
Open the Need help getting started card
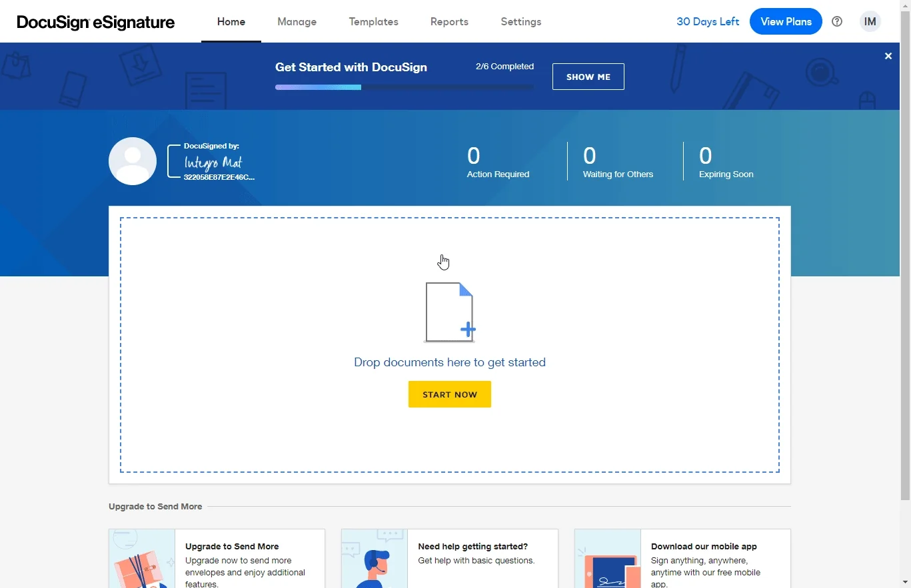tap(450, 559)
